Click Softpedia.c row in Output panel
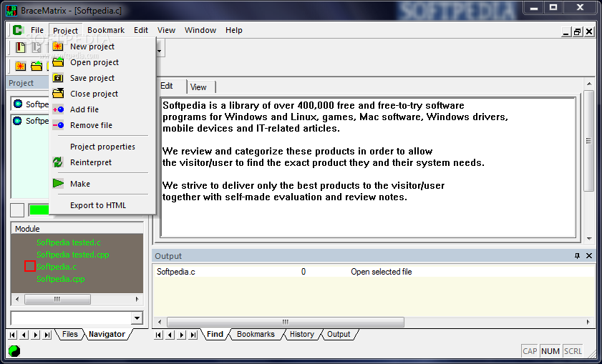 [374, 272]
